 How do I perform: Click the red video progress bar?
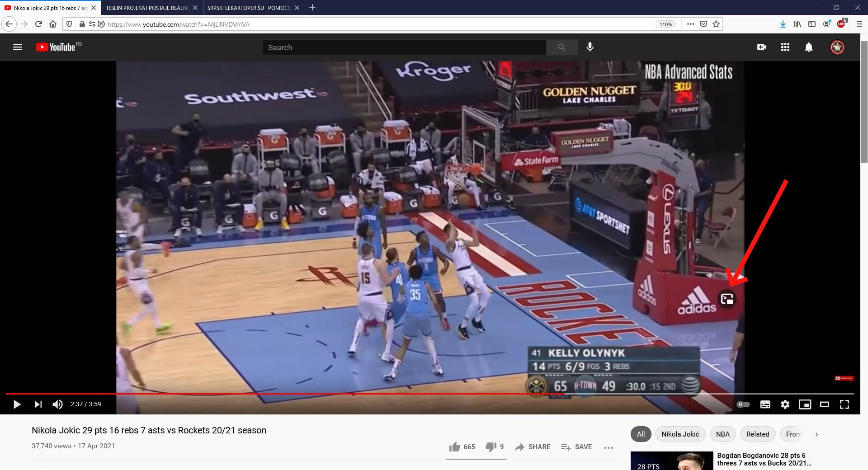(362, 394)
